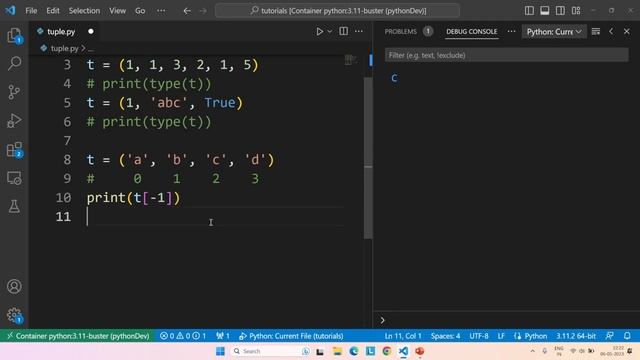Clear the debug console output
The width and height of the screenshot is (640, 360).
click(596, 31)
